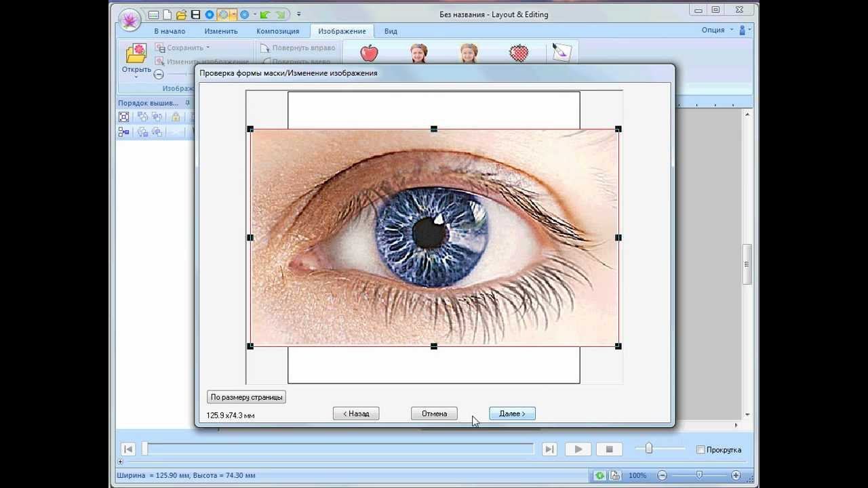
Task: Open the Customize Quick Access Toolbar arrow
Action: pos(299,14)
